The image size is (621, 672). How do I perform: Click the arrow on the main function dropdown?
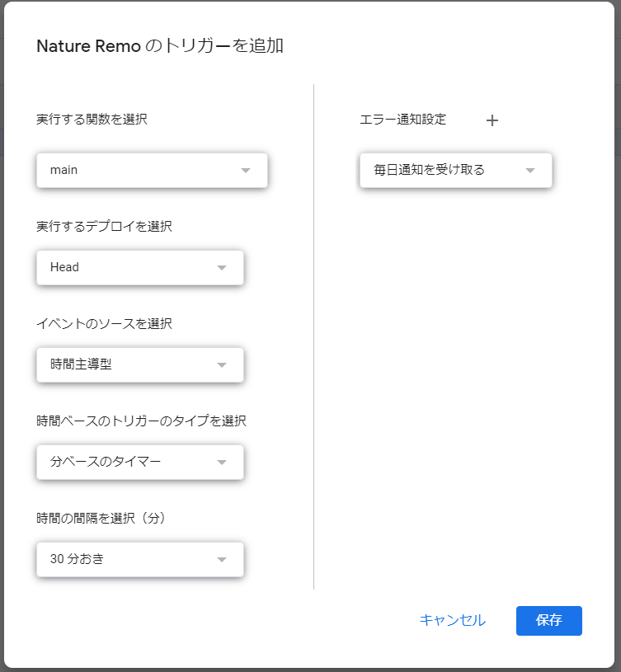246,171
